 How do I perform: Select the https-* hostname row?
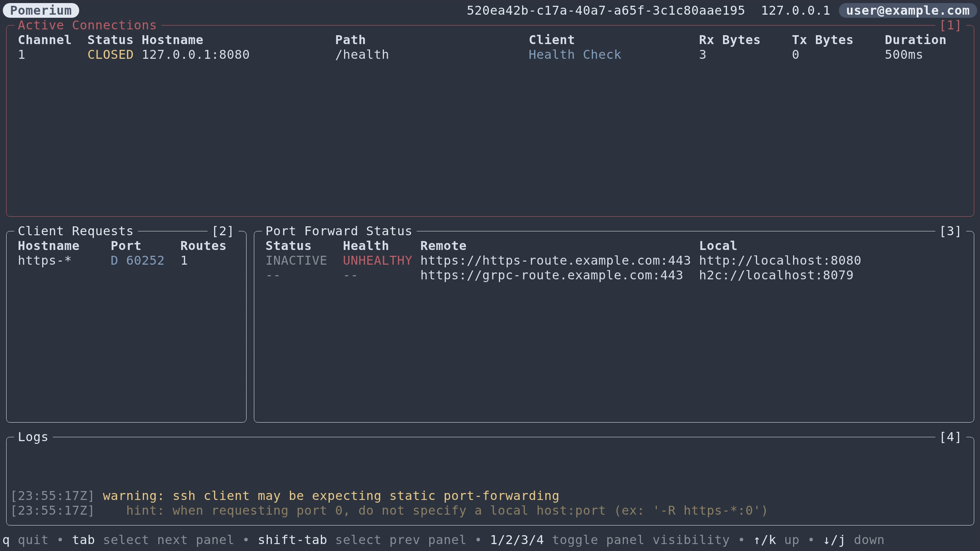(45, 261)
